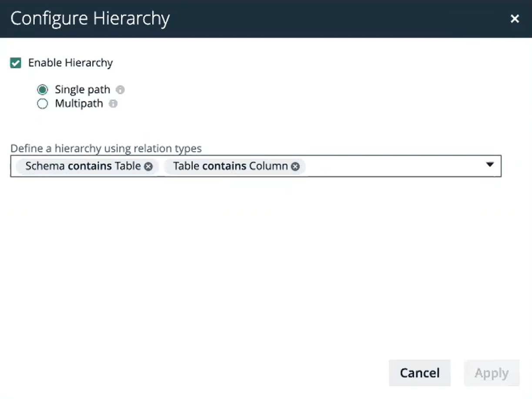Select the Multipath option

click(x=42, y=104)
